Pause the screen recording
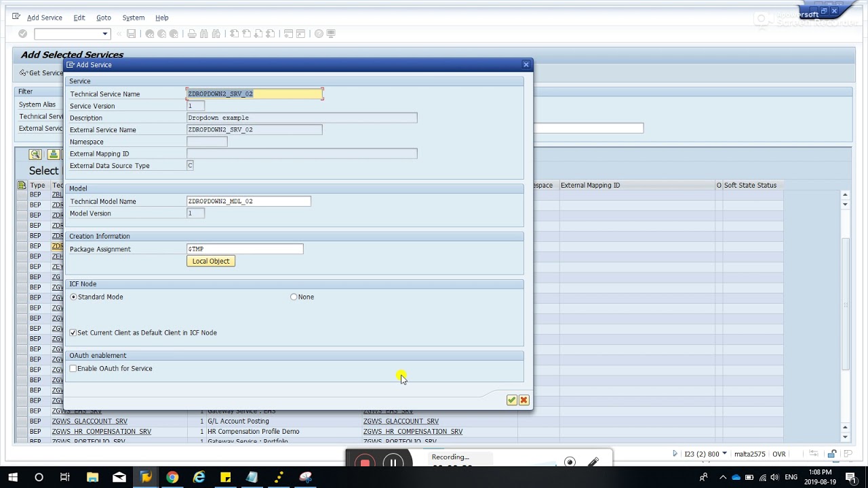Image resolution: width=868 pixels, height=488 pixels. [x=393, y=463]
